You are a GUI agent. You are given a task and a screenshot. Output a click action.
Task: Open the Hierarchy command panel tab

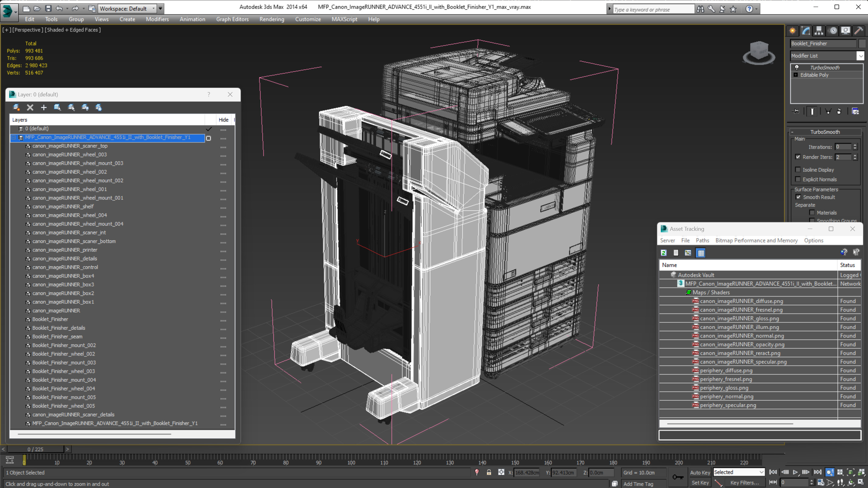coord(819,31)
